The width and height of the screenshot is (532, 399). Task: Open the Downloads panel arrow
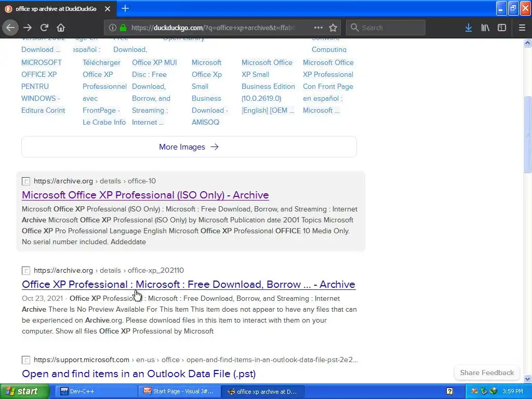click(469, 28)
